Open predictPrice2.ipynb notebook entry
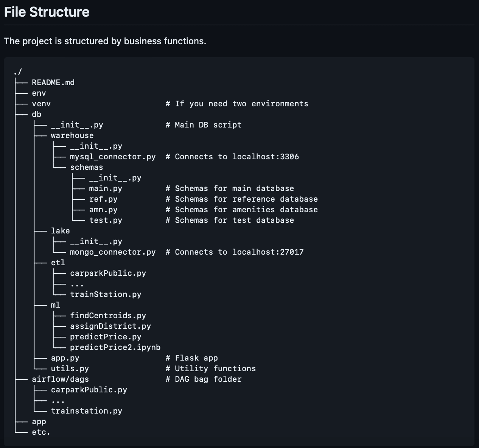This screenshot has height=448, width=479. [115, 347]
